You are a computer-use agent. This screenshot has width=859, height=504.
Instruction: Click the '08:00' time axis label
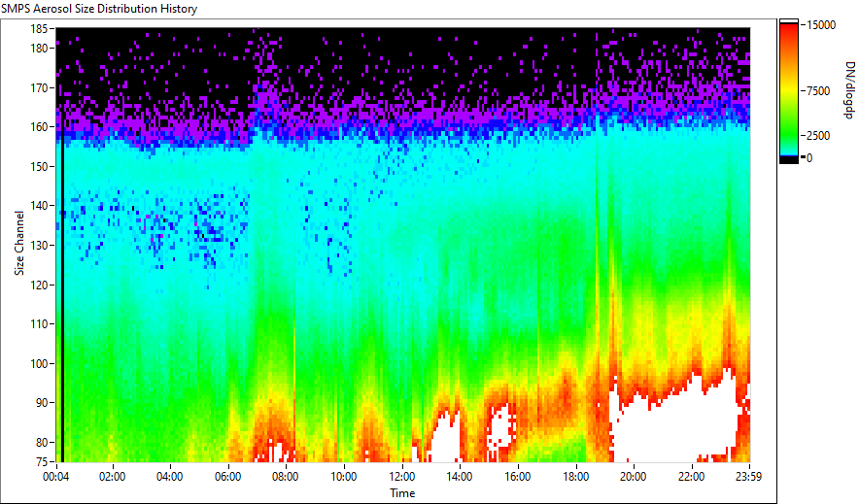(x=286, y=477)
